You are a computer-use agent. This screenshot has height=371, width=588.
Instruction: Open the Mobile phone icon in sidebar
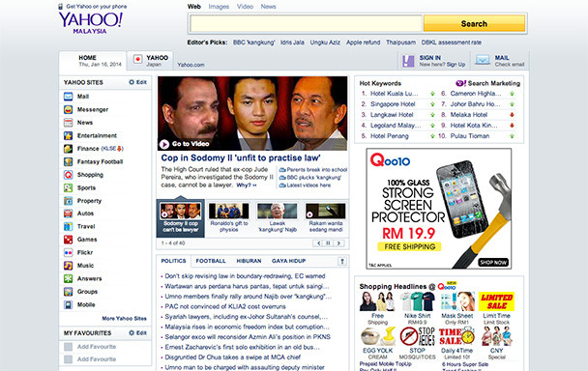[68, 304]
